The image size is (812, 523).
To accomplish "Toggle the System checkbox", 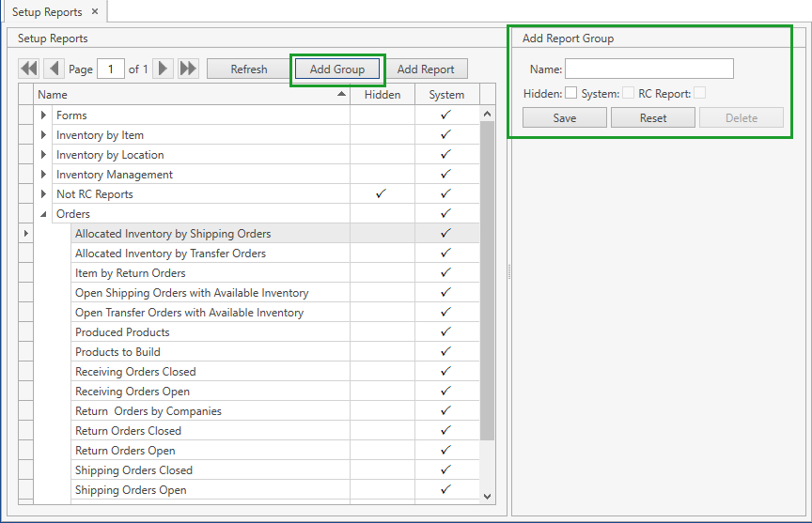I will point(628,93).
